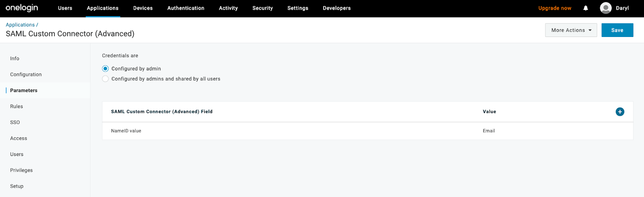Switch to the Access tab

[x=19, y=138]
